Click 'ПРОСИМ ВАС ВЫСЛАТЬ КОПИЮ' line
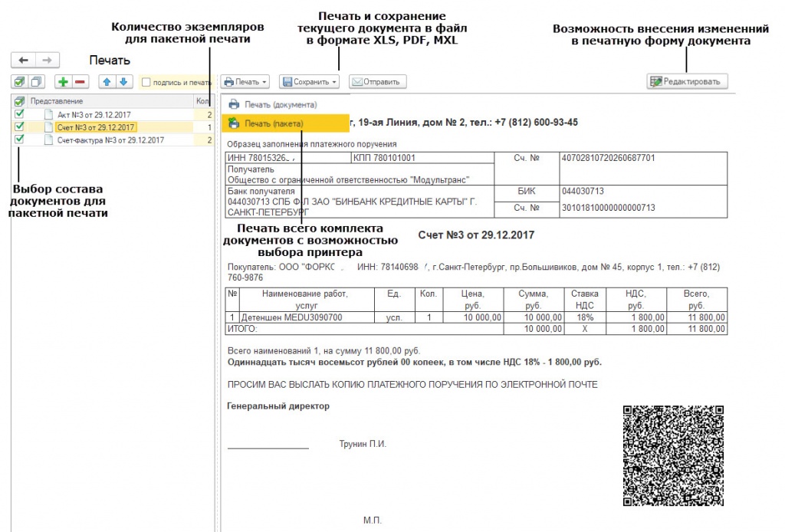Screen dimensions: 785x532 412,385
